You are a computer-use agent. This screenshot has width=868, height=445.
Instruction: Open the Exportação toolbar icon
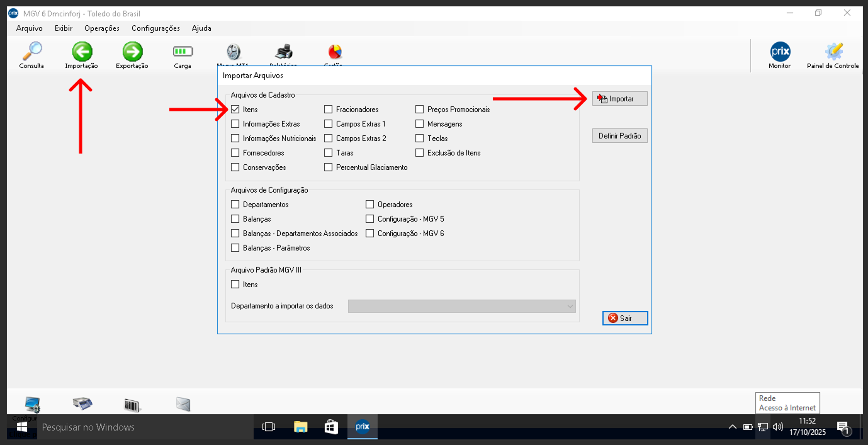[x=132, y=52]
